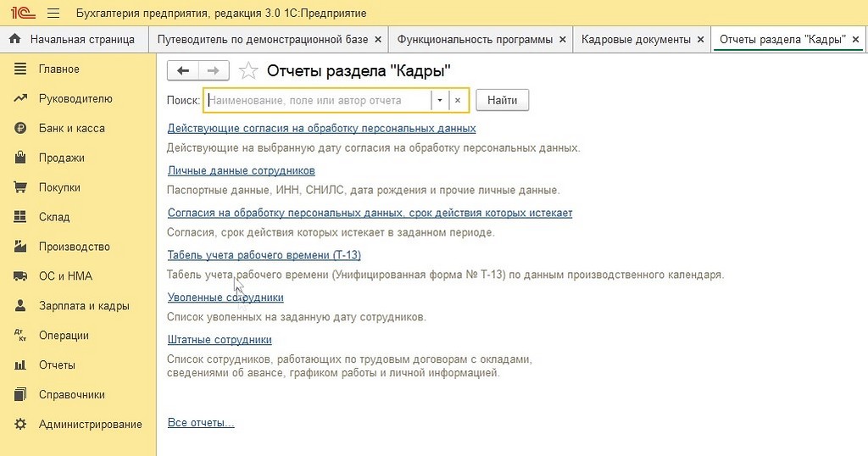This screenshot has height=456, width=868.
Task: Click the Операции Дт/Кт icon
Action: [20, 336]
